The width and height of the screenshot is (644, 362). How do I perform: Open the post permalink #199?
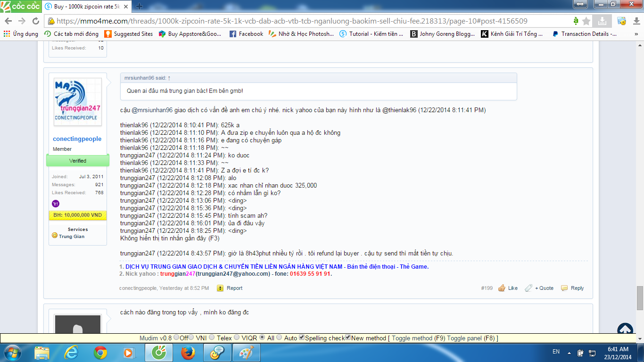tap(487, 288)
